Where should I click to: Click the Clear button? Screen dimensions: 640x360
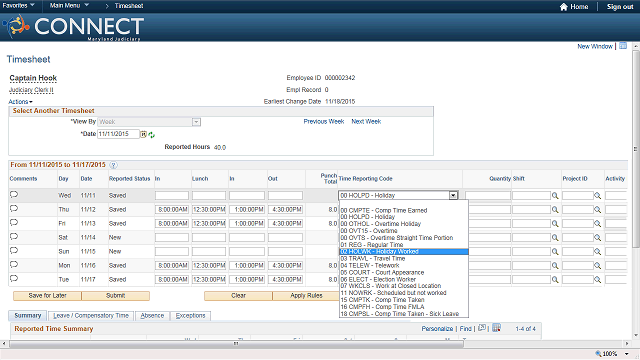(x=238, y=296)
